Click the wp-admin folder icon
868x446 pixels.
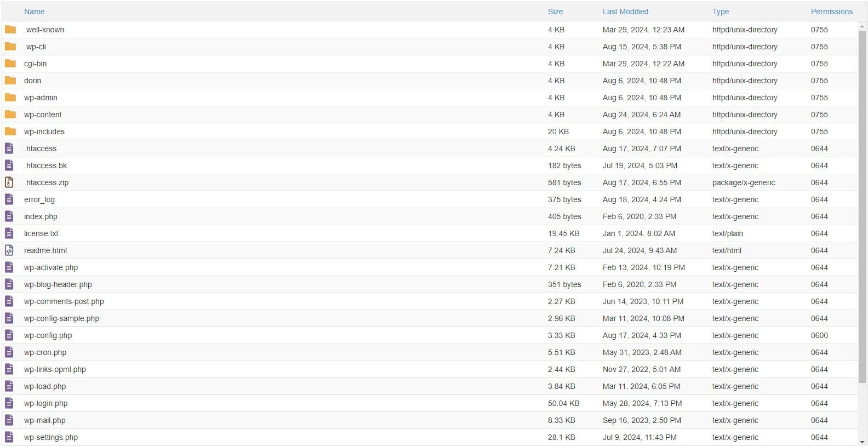point(10,98)
